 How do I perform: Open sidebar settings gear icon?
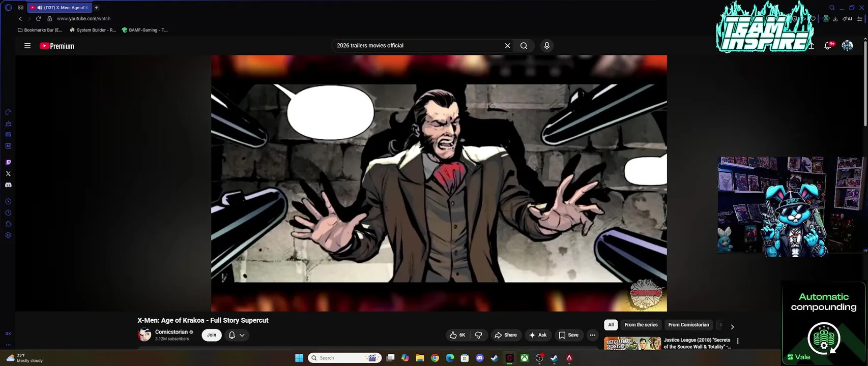tap(8, 235)
